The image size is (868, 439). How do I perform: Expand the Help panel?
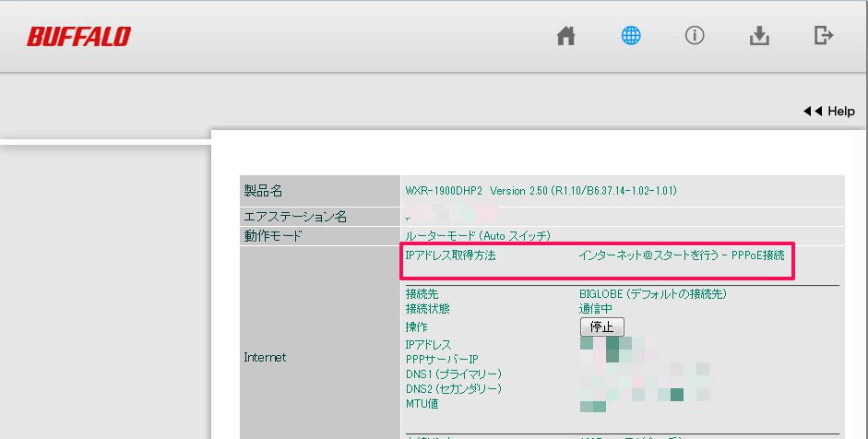click(828, 112)
